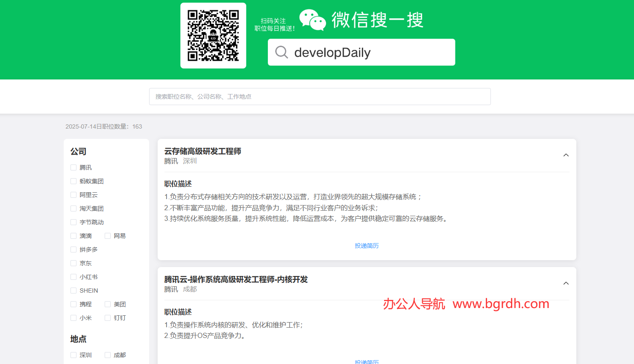This screenshot has width=634, height=364.
Task: Select the 深圳 location filter
Action: tap(73, 355)
